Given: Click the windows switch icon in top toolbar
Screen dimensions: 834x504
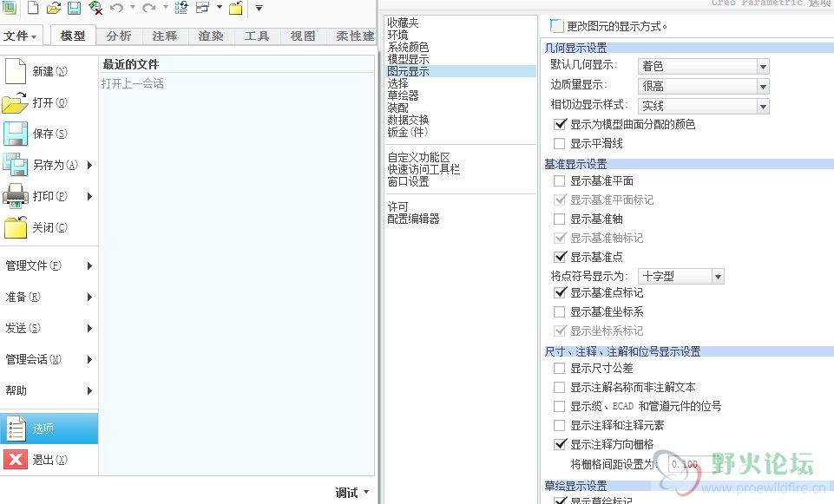Looking at the screenshot, I should pos(203,8).
